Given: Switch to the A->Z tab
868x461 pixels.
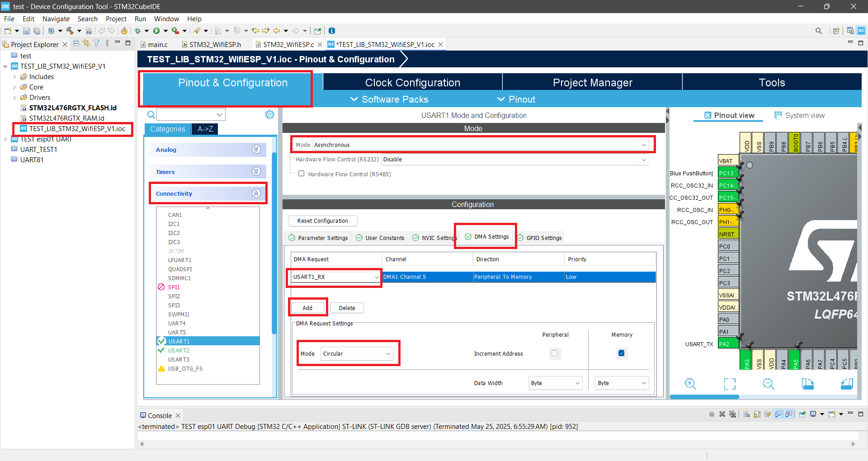Looking at the screenshot, I should pyautogui.click(x=205, y=129).
